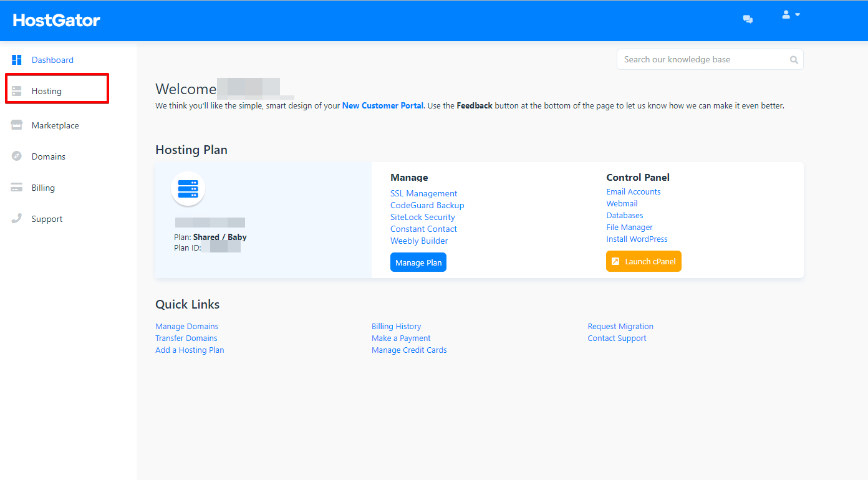Click the Manage Plan button

(418, 262)
